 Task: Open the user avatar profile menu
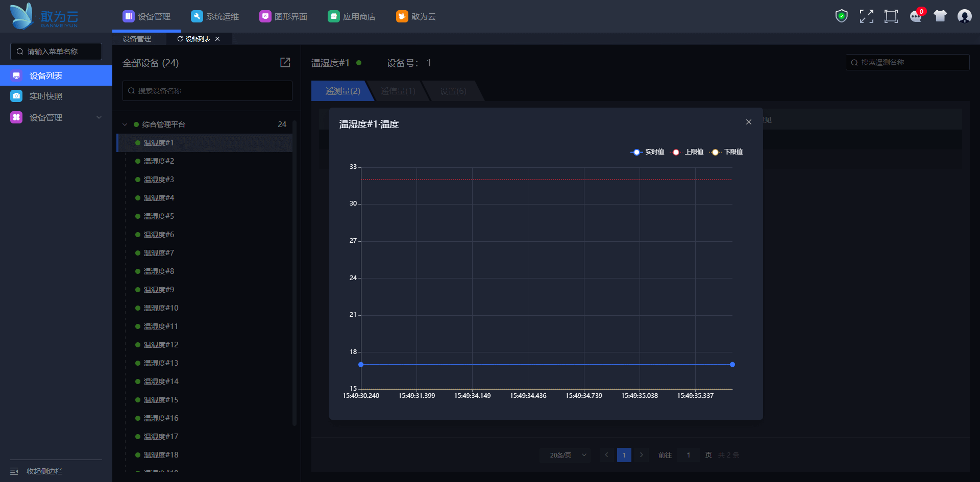coord(964,16)
